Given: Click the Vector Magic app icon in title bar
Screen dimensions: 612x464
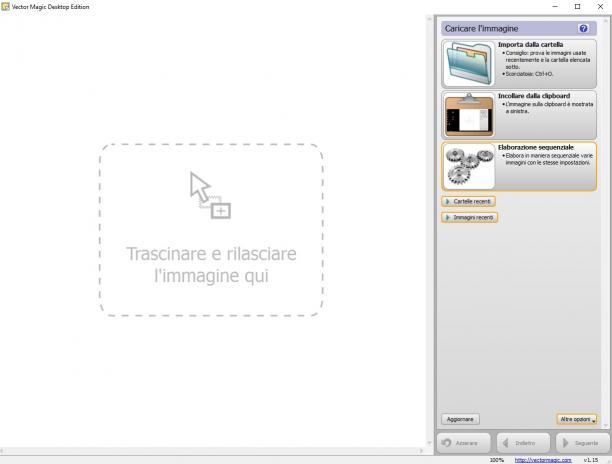Looking at the screenshot, I should click(5, 7).
